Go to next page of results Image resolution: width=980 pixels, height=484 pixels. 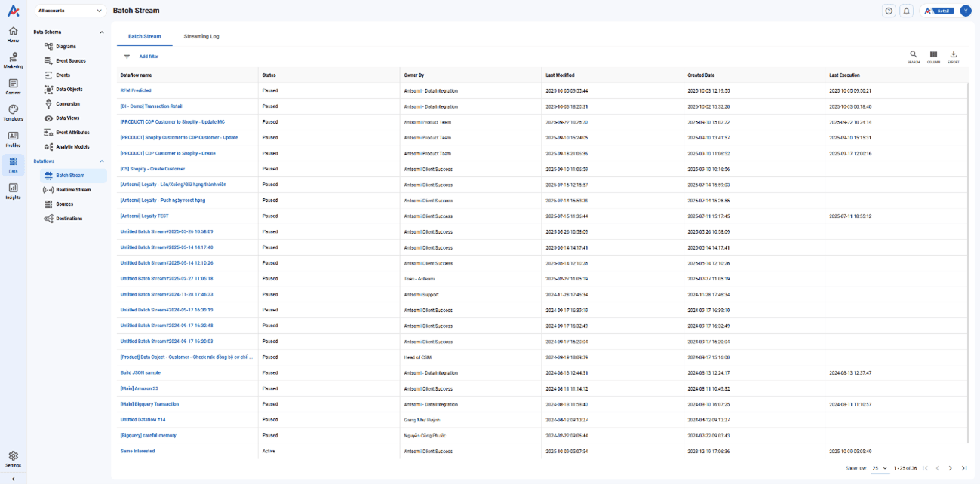(x=951, y=468)
